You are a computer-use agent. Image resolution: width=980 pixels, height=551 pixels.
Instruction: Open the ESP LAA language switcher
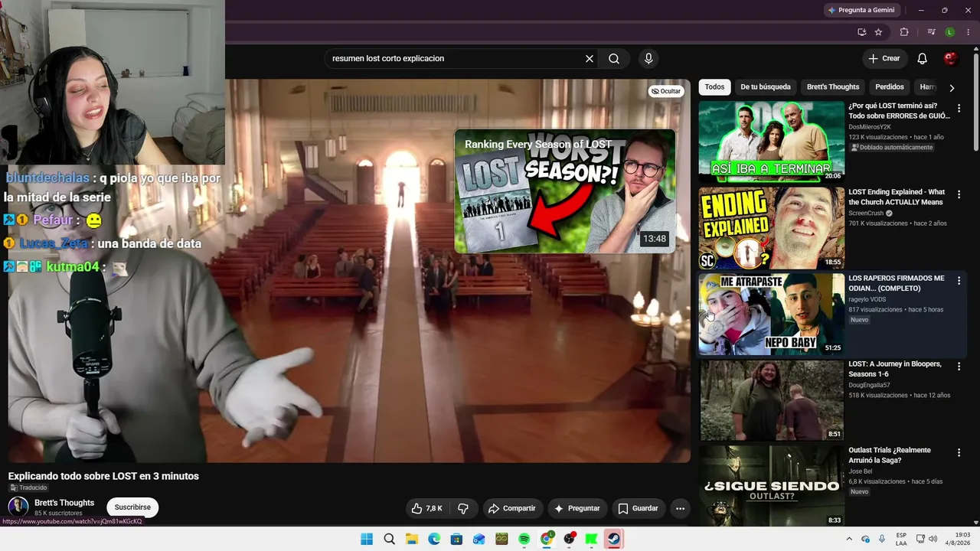tap(901, 539)
